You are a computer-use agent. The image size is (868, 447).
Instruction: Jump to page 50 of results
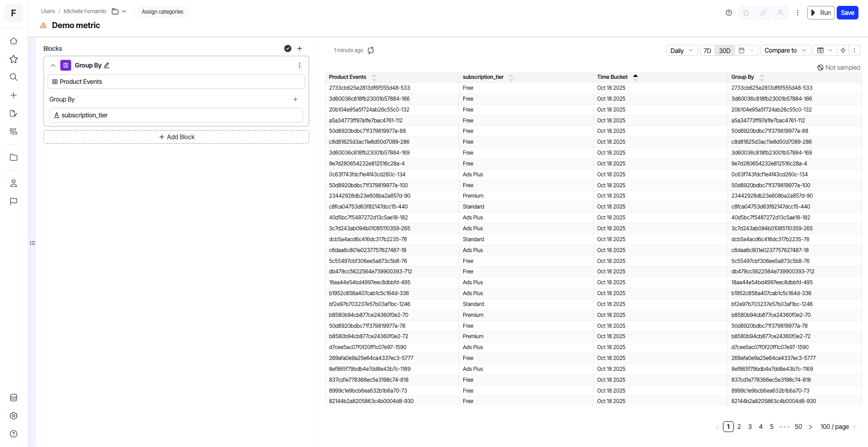click(798, 427)
